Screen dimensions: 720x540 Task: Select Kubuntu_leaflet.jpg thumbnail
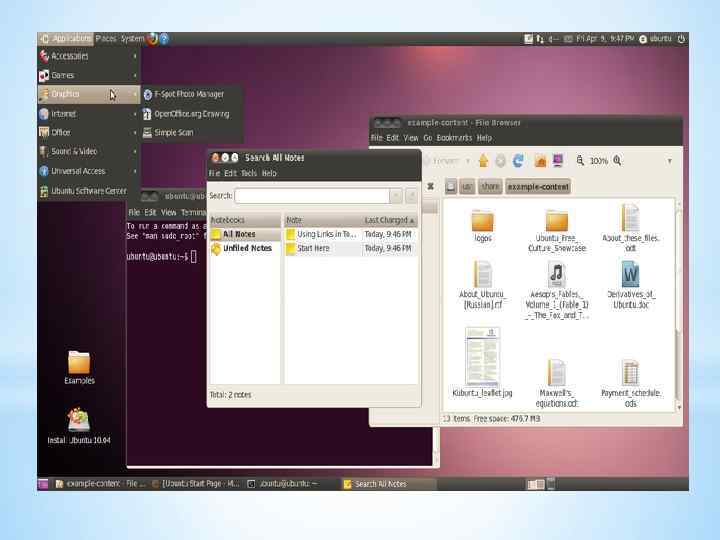pyautogui.click(x=482, y=356)
